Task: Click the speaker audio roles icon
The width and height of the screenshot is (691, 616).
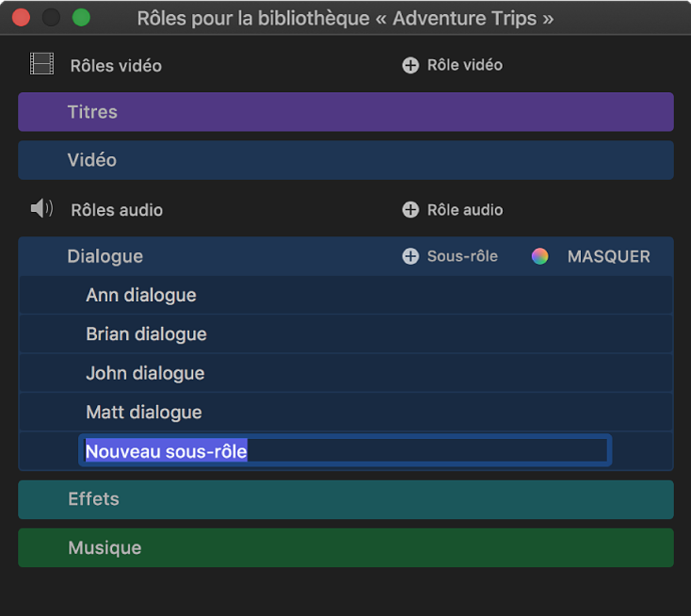Action: click(41, 209)
